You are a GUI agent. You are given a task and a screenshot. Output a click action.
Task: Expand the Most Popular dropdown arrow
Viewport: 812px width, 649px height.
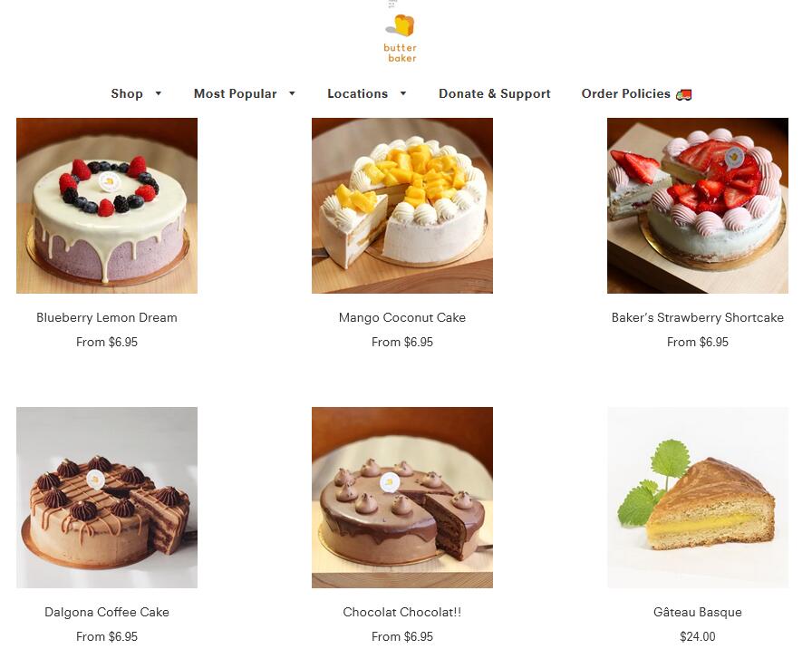pyautogui.click(x=292, y=93)
